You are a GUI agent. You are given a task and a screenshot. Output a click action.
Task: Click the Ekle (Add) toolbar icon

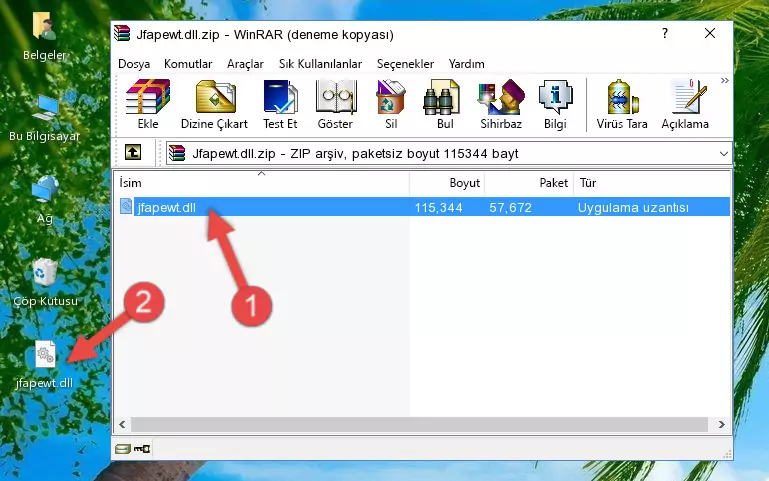tap(148, 104)
